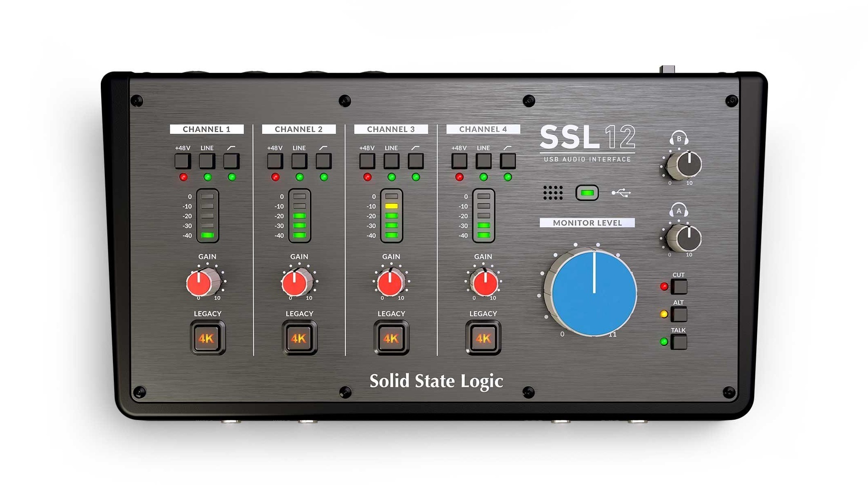868x488 pixels.
Task: Click Channel 4 green LINE LED
Action: click(x=484, y=177)
